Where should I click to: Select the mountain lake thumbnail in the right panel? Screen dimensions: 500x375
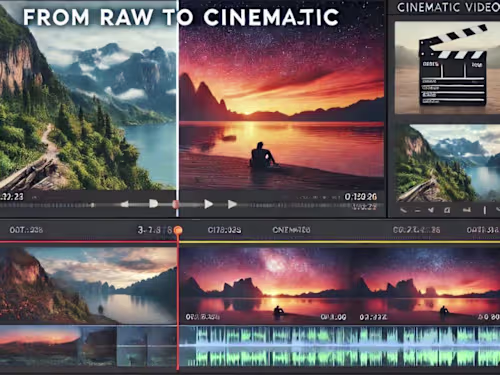(x=448, y=163)
